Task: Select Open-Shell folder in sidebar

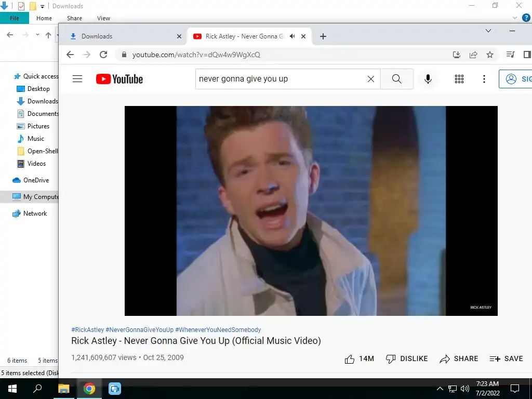Action: tap(37, 151)
